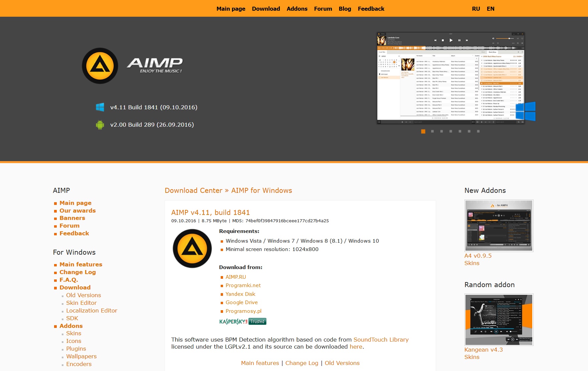Open Change Log link below the license text
This screenshot has width=588, height=371.
click(x=302, y=363)
